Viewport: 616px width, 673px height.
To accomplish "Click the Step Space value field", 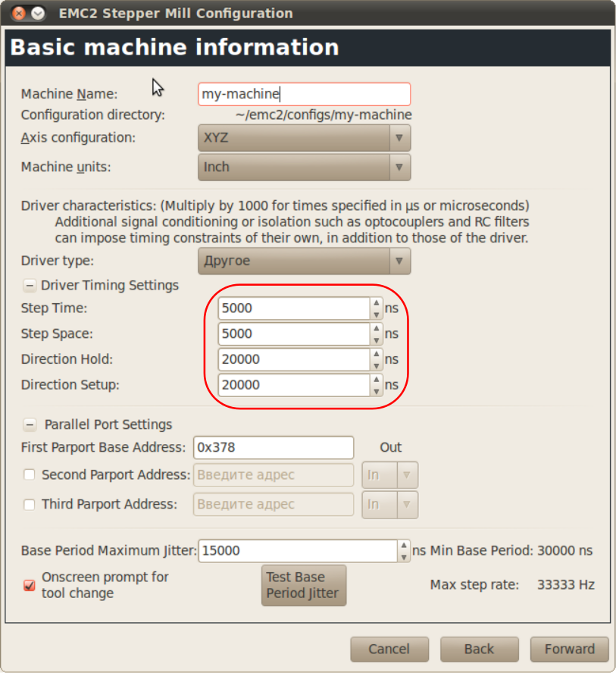I will tap(294, 334).
